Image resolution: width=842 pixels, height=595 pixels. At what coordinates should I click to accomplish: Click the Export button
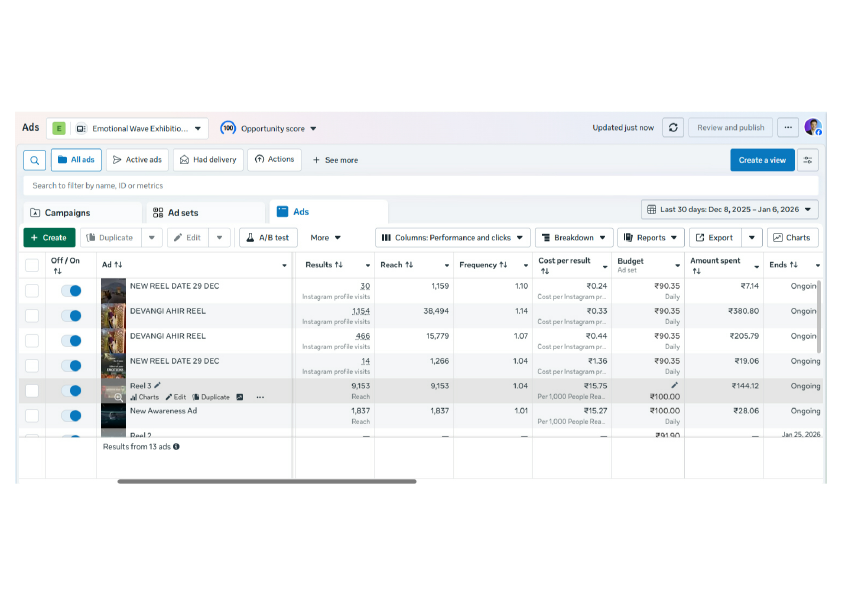pos(715,237)
